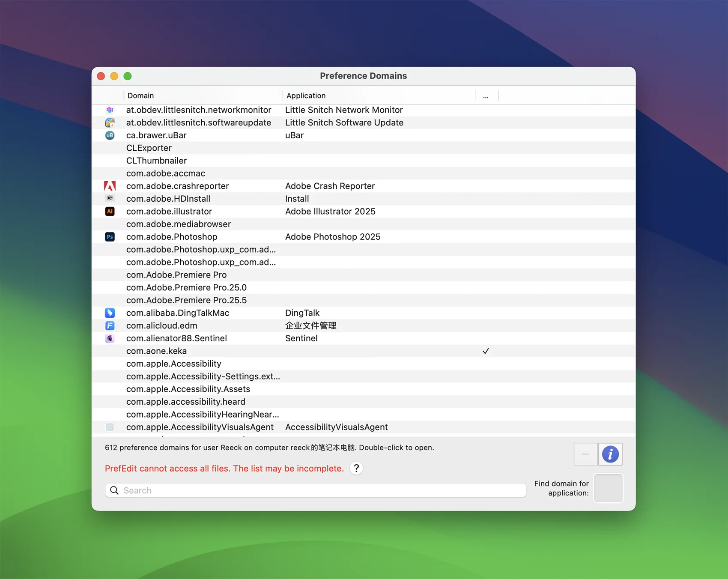Screen dimensions: 728x579
Task: Click the red PrefEdit cannot access warning
Action: point(224,469)
